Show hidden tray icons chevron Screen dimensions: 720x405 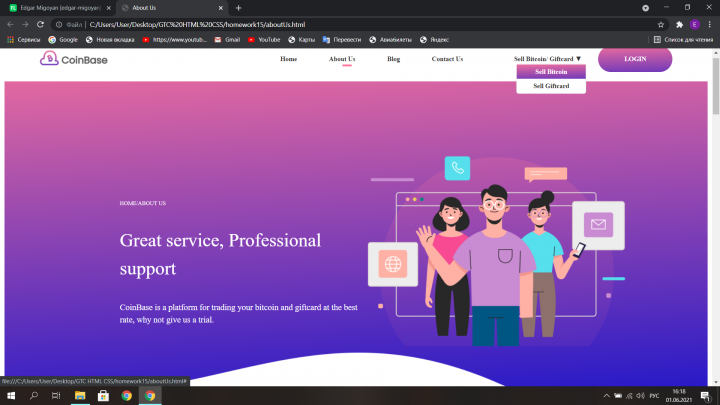pos(606,396)
